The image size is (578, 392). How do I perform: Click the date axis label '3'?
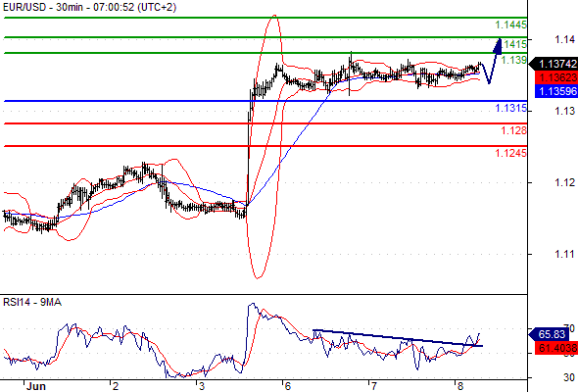click(201, 386)
